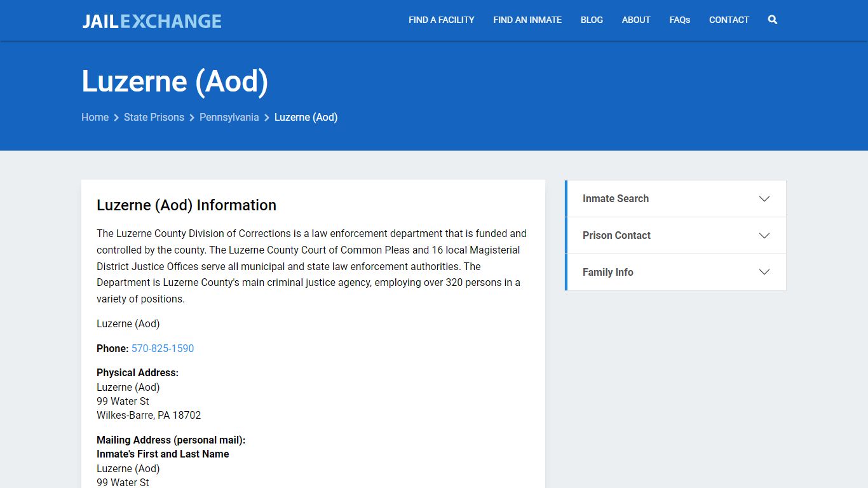Expand the Inmate Search panel
Viewport: 868px width, 488px height.
pyautogui.click(x=676, y=199)
